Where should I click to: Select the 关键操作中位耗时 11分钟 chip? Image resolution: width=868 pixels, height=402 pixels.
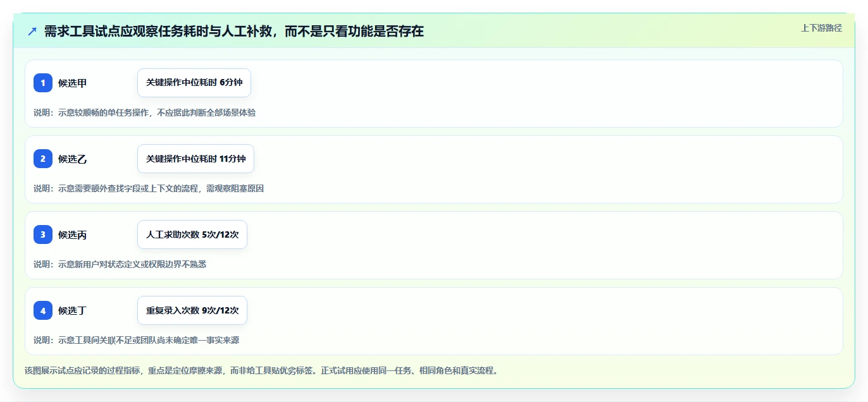[195, 159]
